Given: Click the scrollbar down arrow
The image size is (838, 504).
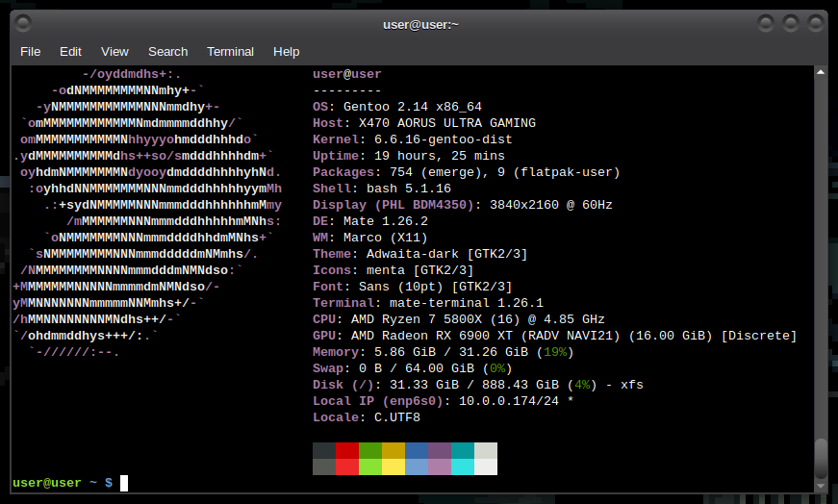Looking at the screenshot, I should click(821, 487).
